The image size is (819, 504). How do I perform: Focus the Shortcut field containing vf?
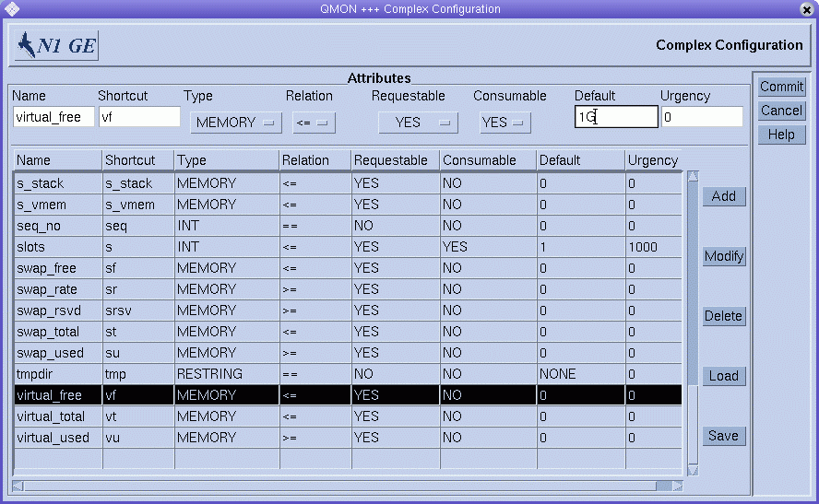(x=139, y=117)
